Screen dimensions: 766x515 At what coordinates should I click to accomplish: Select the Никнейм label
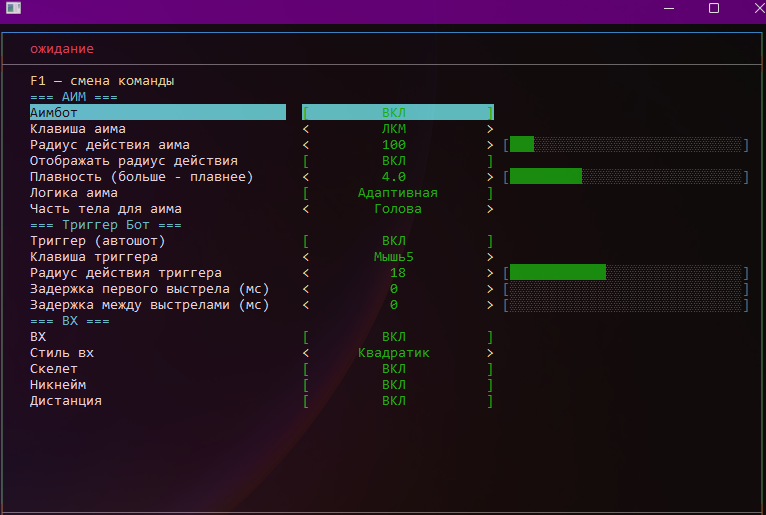point(58,385)
